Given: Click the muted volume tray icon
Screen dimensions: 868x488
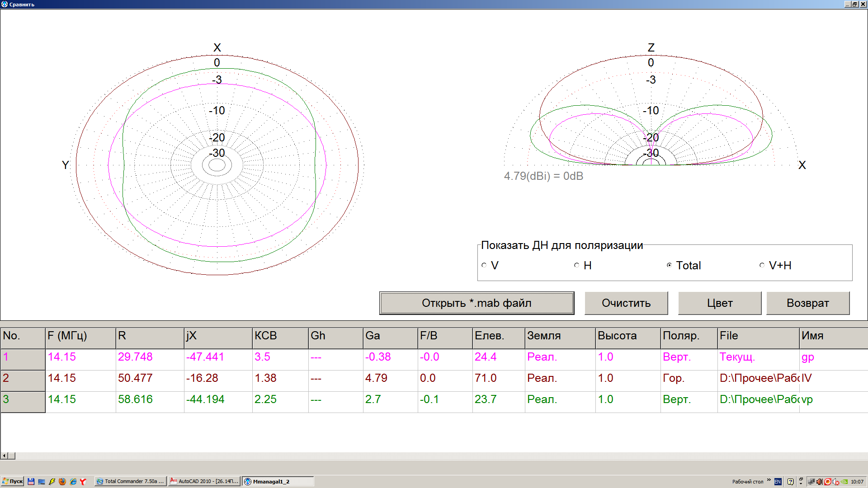Looking at the screenshot, I should (x=835, y=482).
